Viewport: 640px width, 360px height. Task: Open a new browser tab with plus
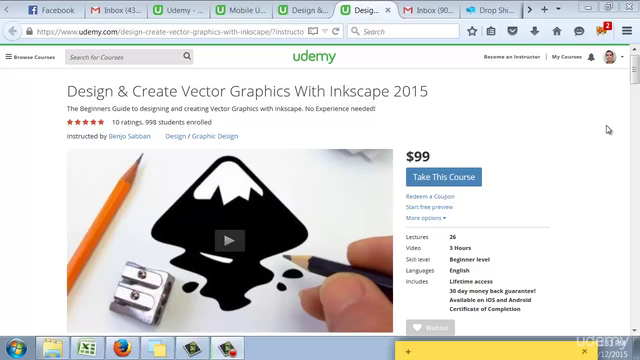544,9
